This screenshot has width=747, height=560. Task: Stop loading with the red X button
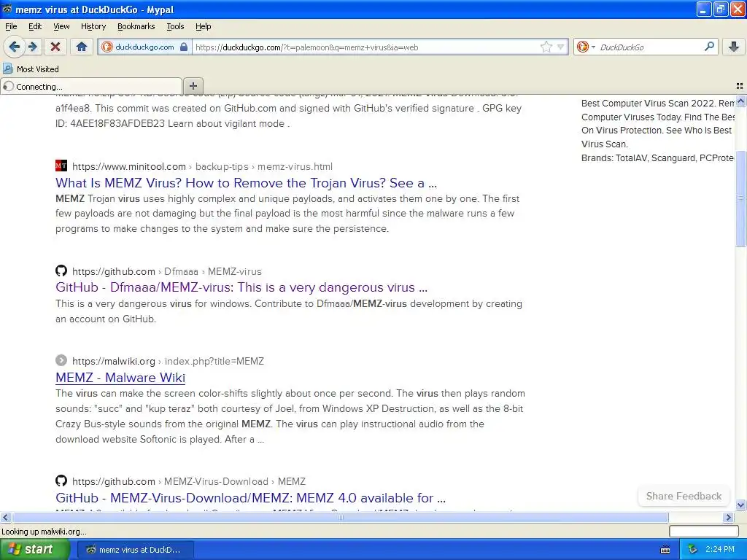coord(55,47)
